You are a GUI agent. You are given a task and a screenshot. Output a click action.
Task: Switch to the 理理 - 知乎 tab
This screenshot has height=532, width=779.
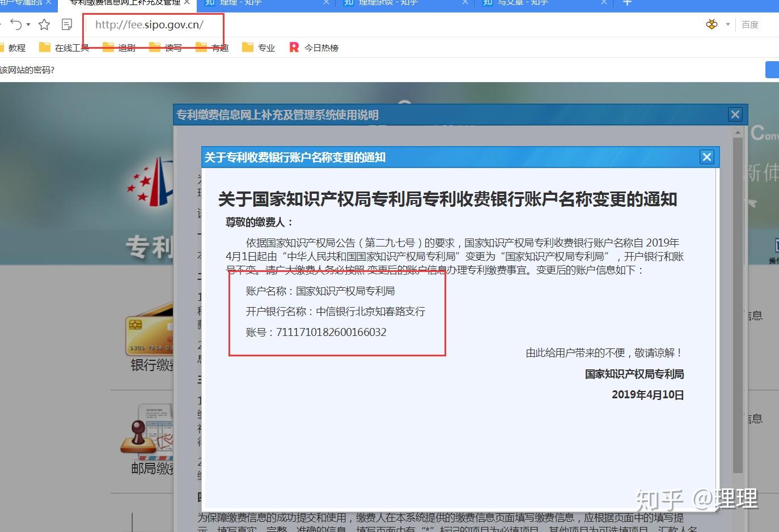click(x=265, y=3)
